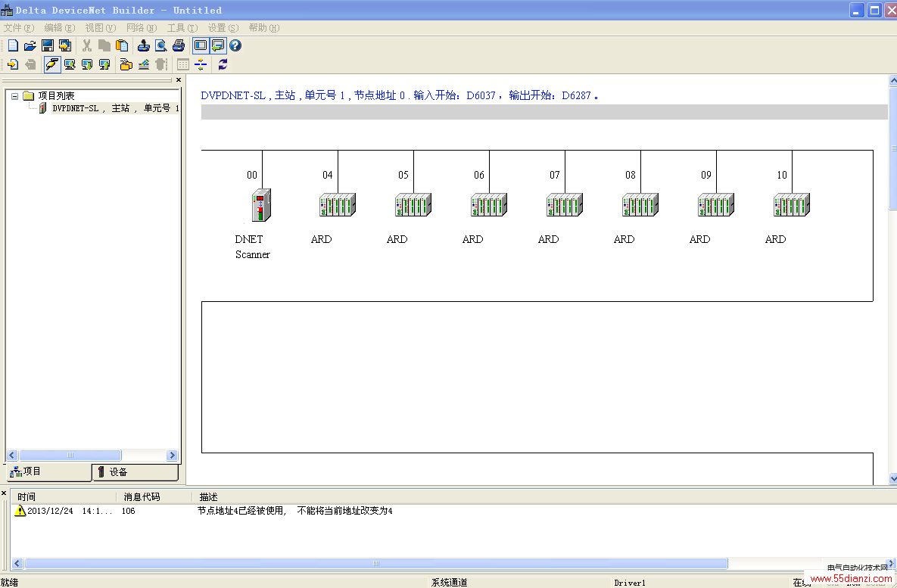Select the 项目列表 root folder
897x588 pixels.
coord(56,95)
